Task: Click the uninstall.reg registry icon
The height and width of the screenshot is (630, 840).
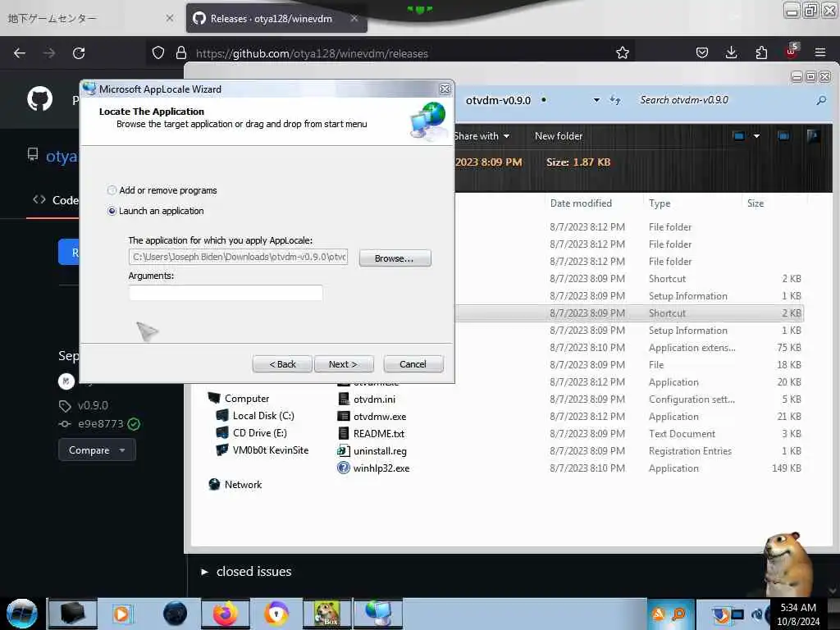Action: click(x=344, y=450)
